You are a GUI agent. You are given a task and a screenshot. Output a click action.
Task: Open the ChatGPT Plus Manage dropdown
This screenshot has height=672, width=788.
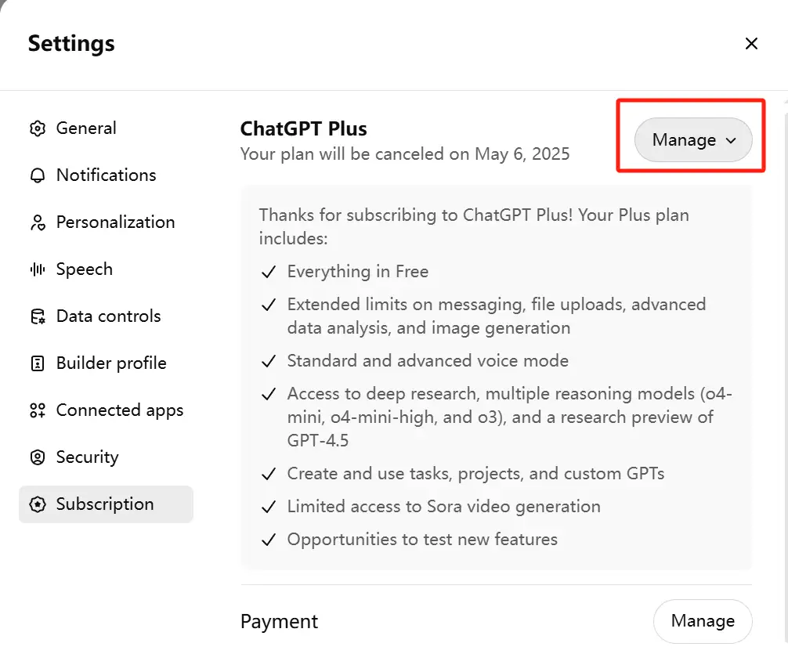click(693, 139)
